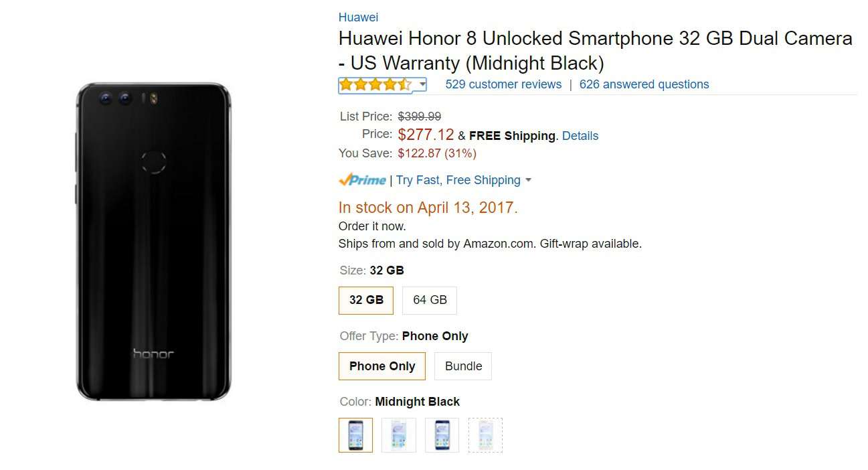Click the star rating icons
This screenshot has width=868, height=470.
pos(375,84)
